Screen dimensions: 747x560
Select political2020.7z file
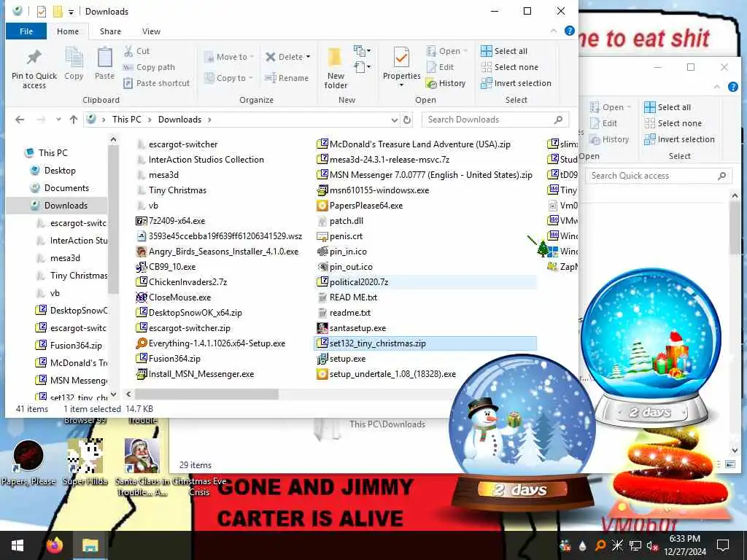[425, 282]
